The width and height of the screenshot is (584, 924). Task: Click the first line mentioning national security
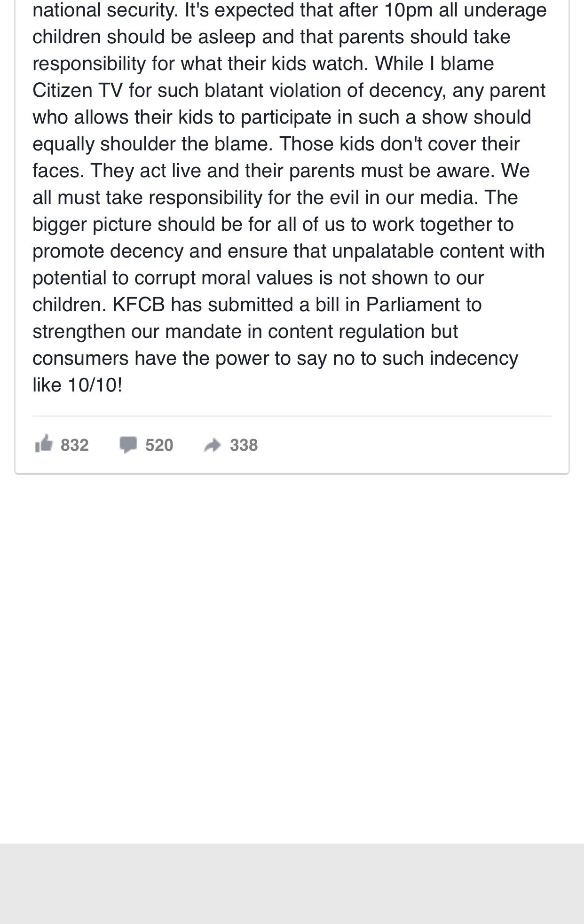pyautogui.click(x=289, y=10)
